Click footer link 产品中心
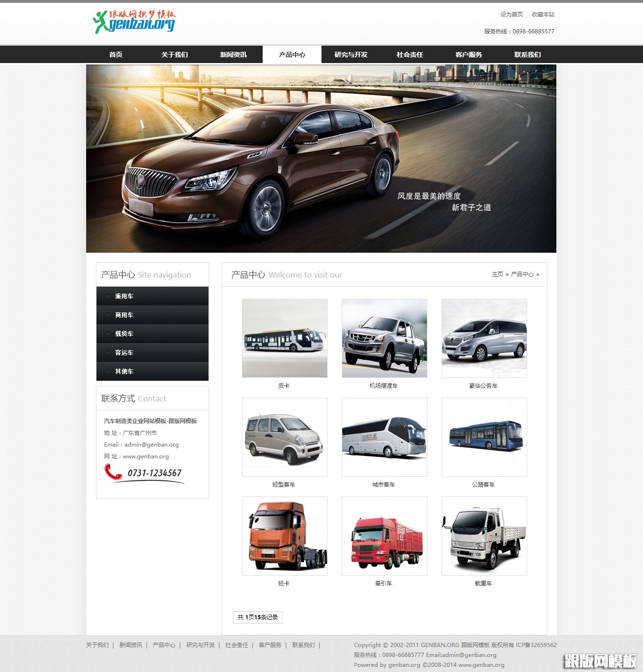The image size is (643, 672). (164, 645)
